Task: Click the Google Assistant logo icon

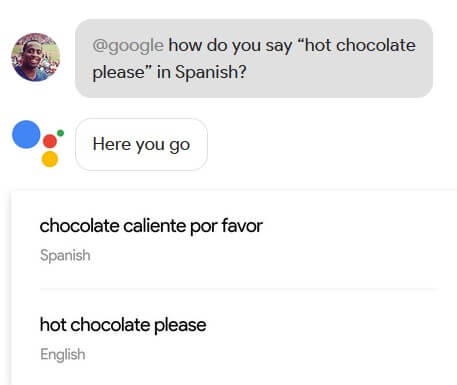Action: [x=38, y=144]
